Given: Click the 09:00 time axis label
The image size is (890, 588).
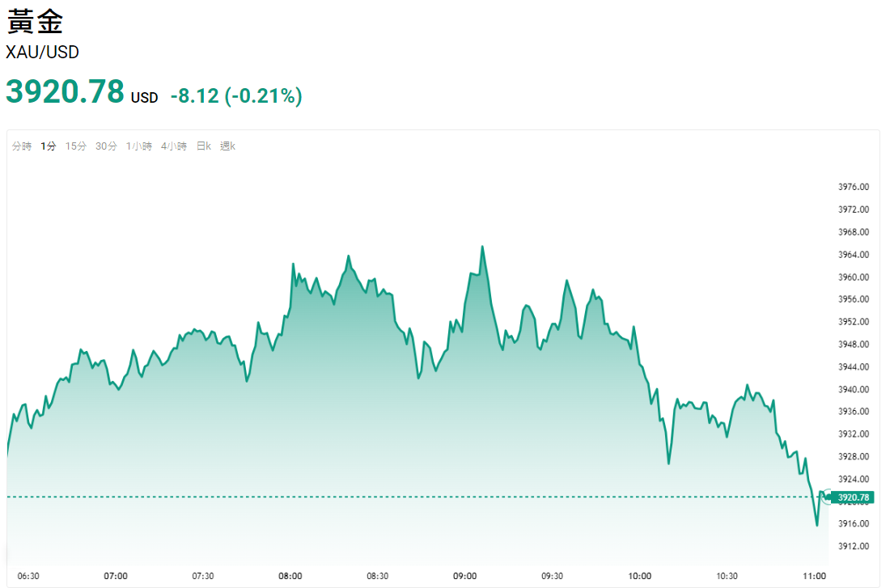Looking at the screenshot, I should (x=464, y=576).
